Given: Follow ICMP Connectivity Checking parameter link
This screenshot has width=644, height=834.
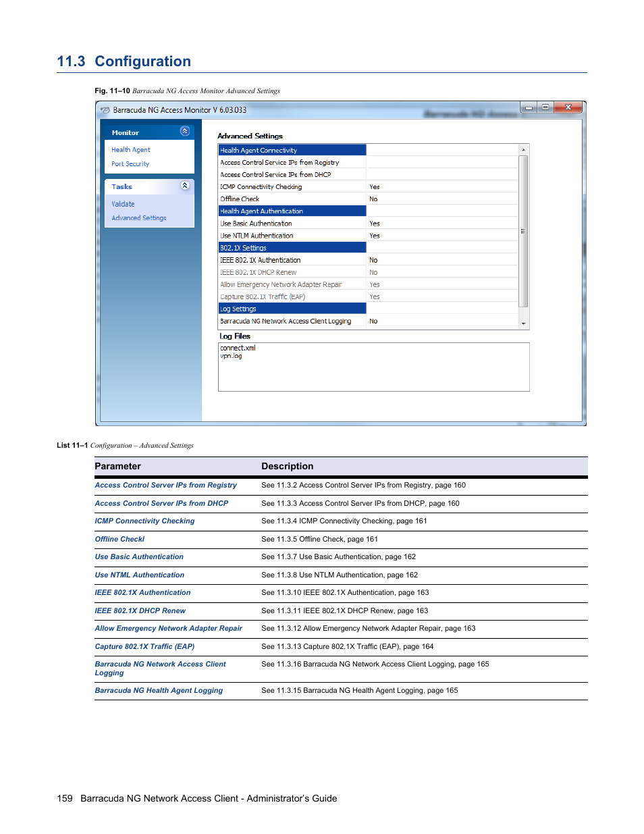Looking at the screenshot, I should click(x=144, y=521).
